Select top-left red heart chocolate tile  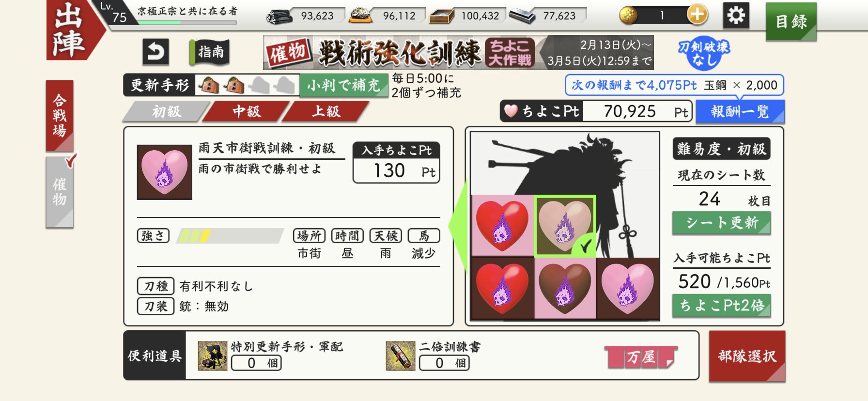pos(502,226)
